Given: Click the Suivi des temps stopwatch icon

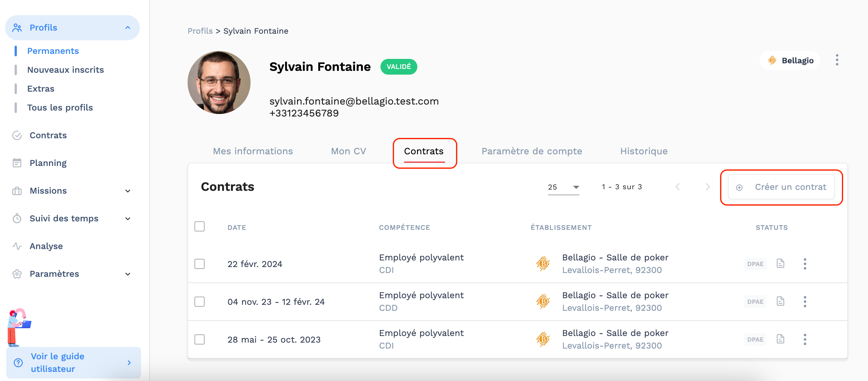Looking at the screenshot, I should tap(17, 219).
